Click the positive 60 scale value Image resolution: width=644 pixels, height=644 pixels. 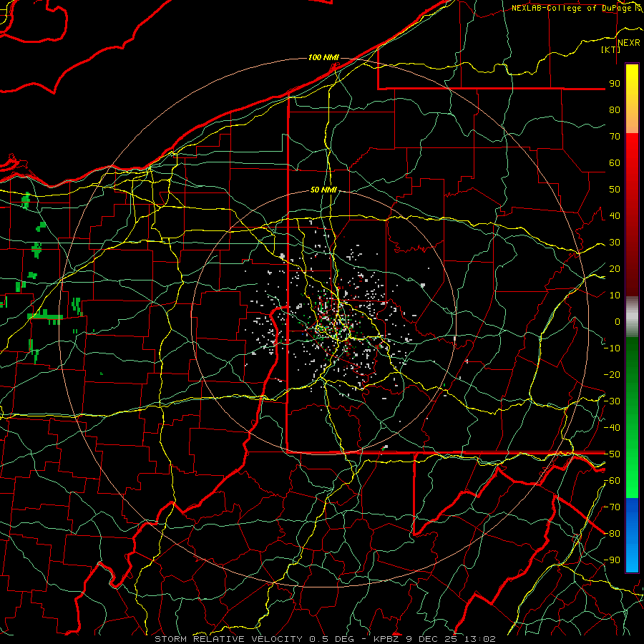(x=615, y=163)
